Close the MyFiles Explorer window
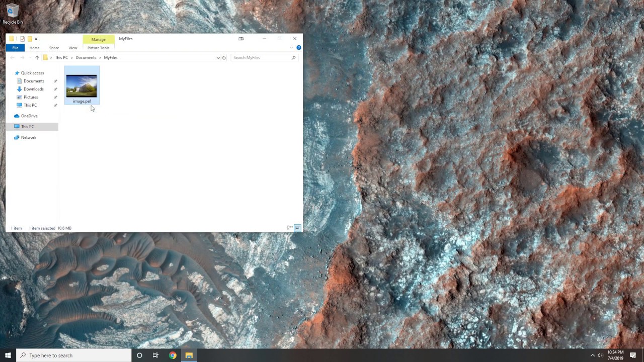This screenshot has height=362, width=644. [295, 39]
